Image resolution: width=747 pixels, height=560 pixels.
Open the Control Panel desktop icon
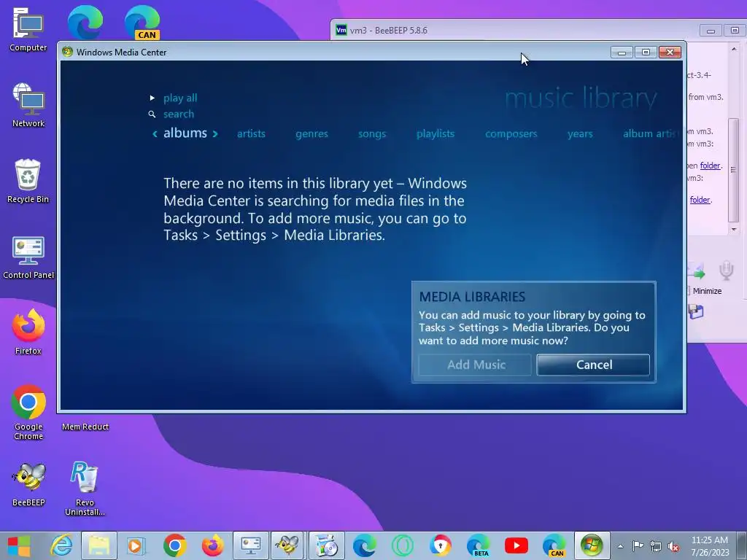pos(28,257)
